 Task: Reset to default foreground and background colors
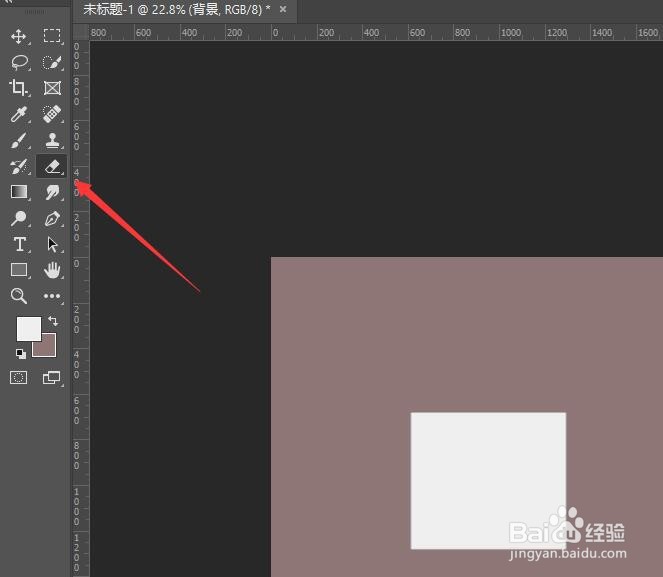coord(20,353)
